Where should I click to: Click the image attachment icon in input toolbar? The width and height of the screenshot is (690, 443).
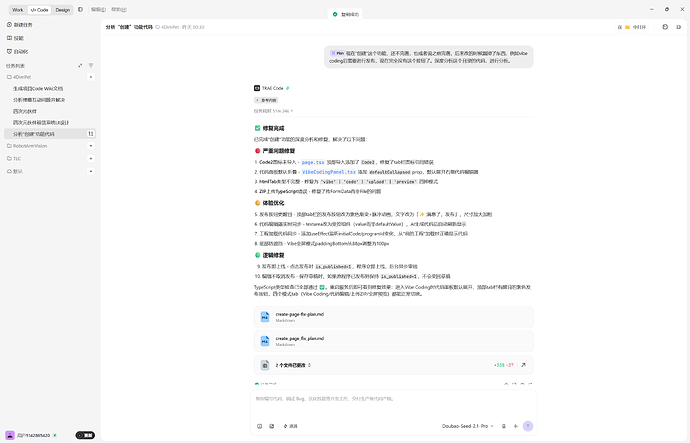point(272,426)
